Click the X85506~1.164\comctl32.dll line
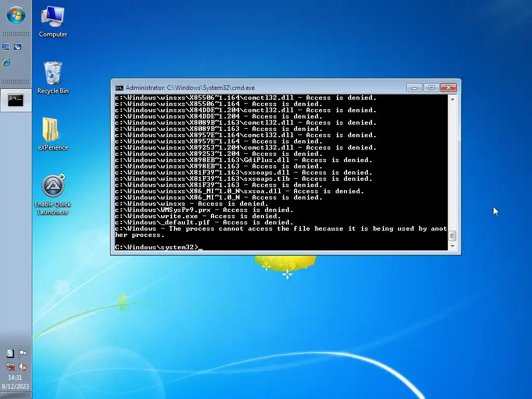 [246, 98]
